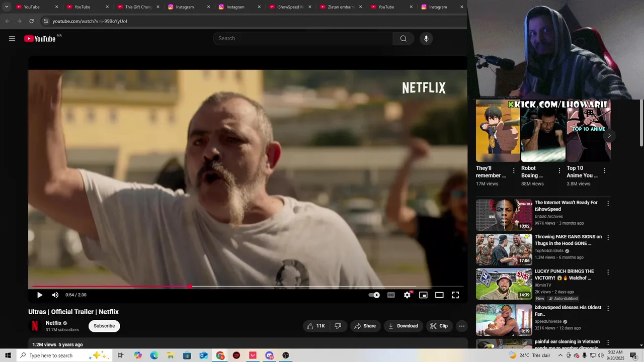Open the YouTube guide hamburger menu
This screenshot has width=644, height=362.
12,39
